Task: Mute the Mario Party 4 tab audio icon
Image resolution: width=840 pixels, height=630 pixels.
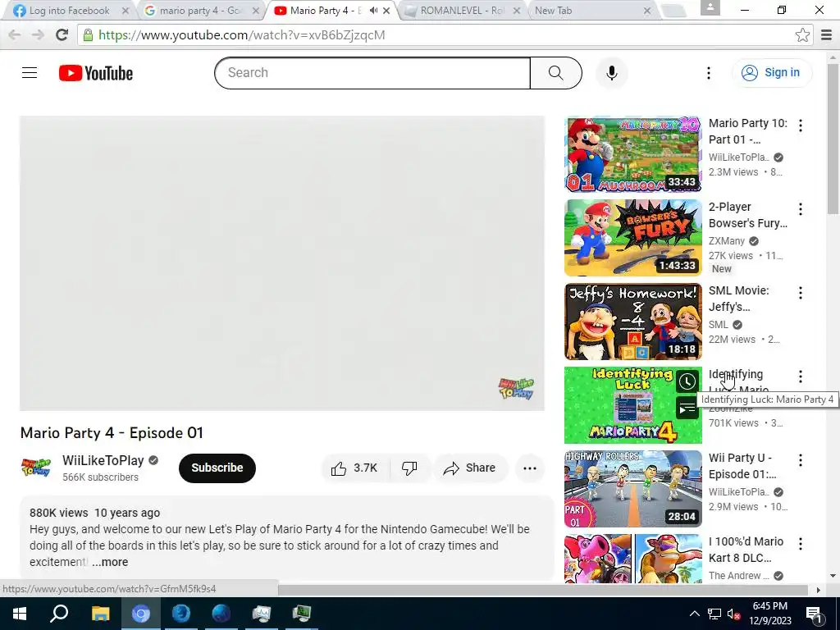Action: tap(373, 11)
